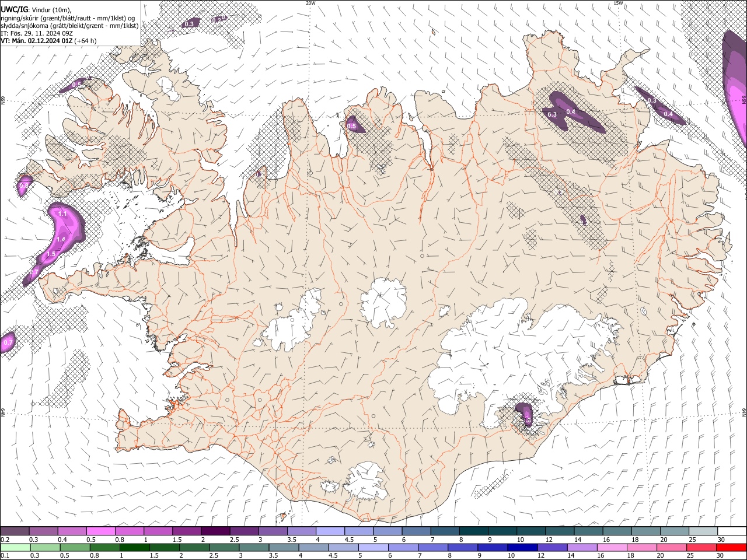Click the pale green 0.1–0.3 swatch on the lower rain scale

15,547
